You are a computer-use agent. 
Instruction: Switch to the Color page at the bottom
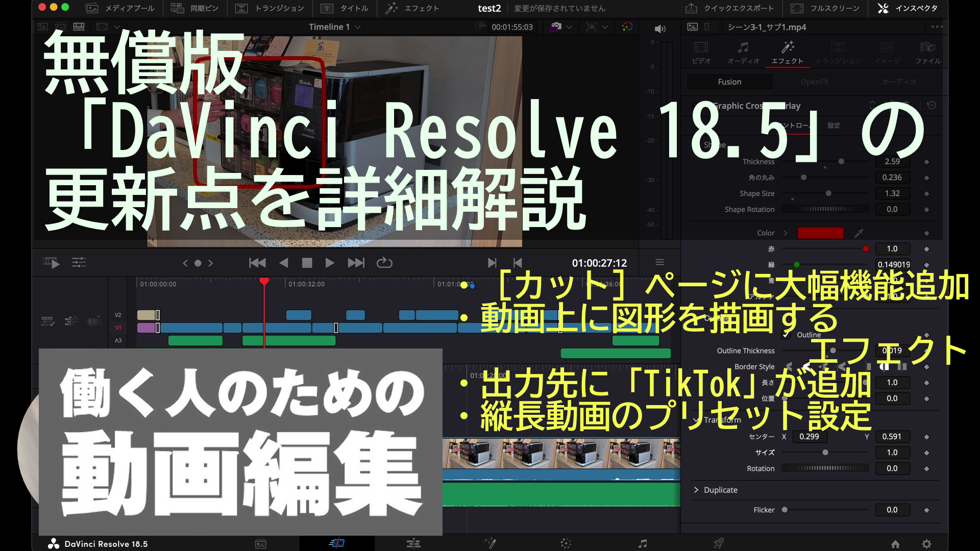point(566,543)
